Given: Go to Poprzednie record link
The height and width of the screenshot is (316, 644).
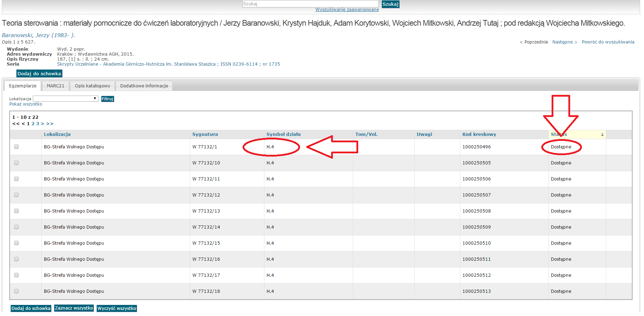Looking at the screenshot, I should pos(534,42).
